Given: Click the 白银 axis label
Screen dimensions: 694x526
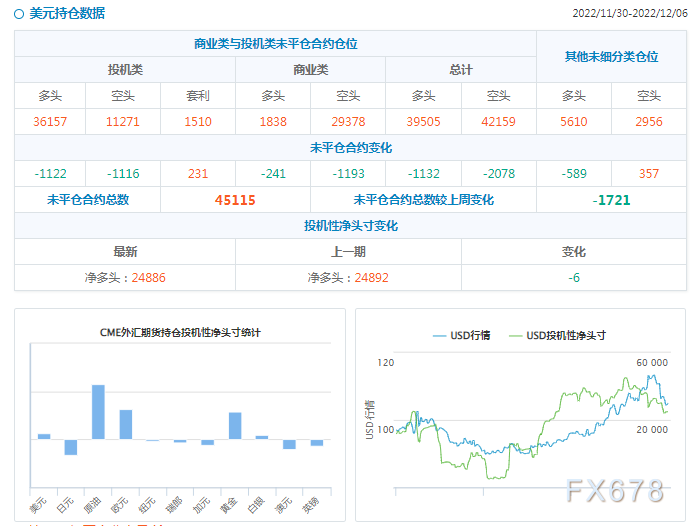Looking at the screenshot, I should pyautogui.click(x=256, y=505).
